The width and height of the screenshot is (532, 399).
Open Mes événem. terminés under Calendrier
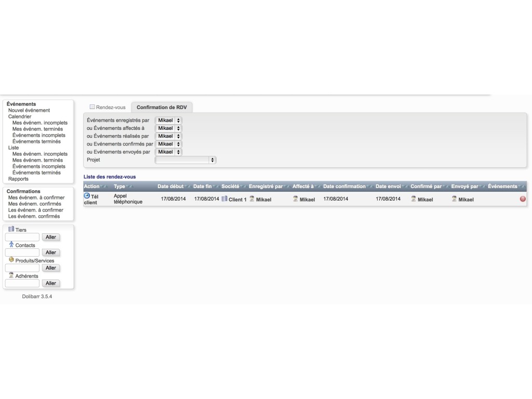[37, 129]
